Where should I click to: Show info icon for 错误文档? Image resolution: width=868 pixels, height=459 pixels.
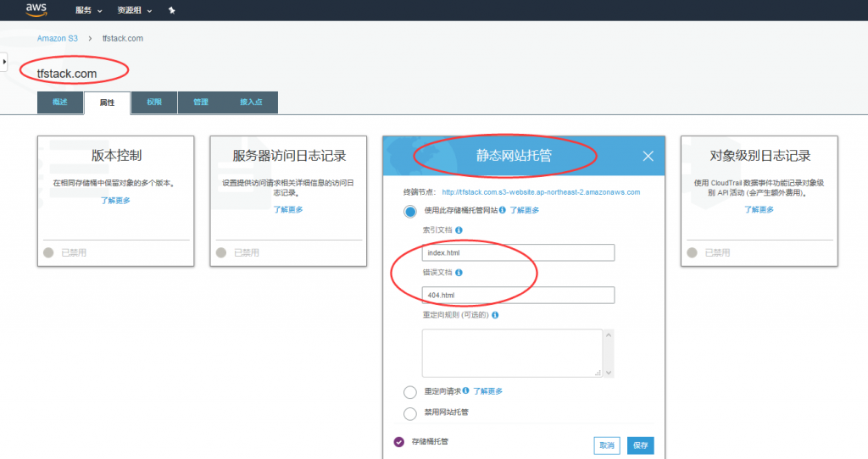(x=459, y=273)
